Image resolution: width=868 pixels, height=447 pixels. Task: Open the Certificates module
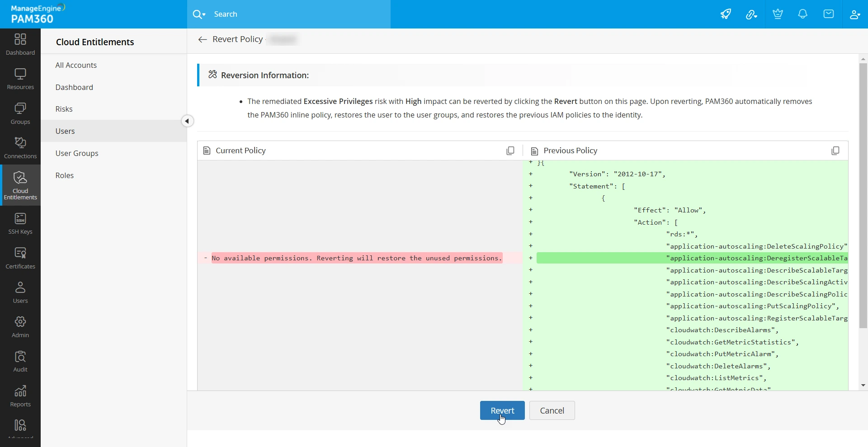pyautogui.click(x=20, y=259)
